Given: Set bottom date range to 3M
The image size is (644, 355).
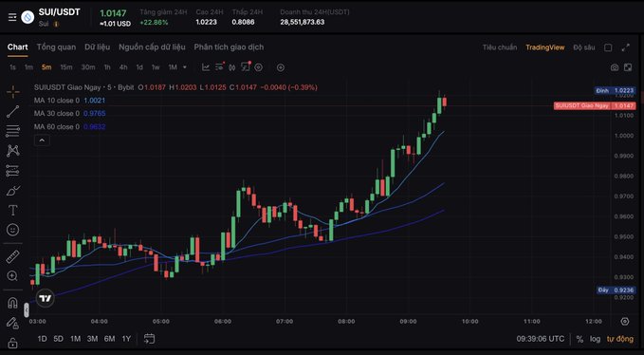Looking at the screenshot, I should click(92, 339).
